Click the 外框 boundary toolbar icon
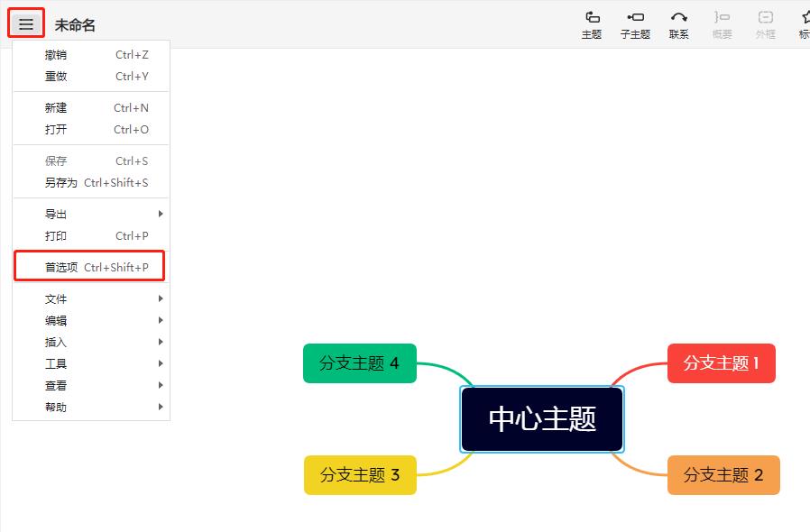The image size is (810, 532). (765, 24)
